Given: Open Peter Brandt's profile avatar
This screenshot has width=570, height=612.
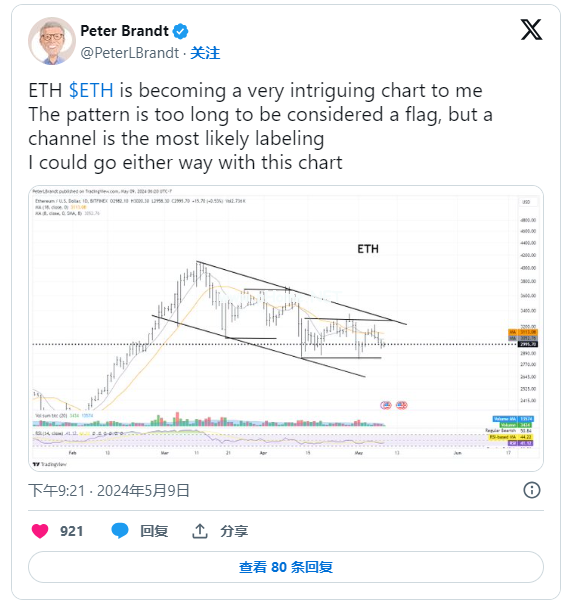Looking at the screenshot, I should [52, 41].
